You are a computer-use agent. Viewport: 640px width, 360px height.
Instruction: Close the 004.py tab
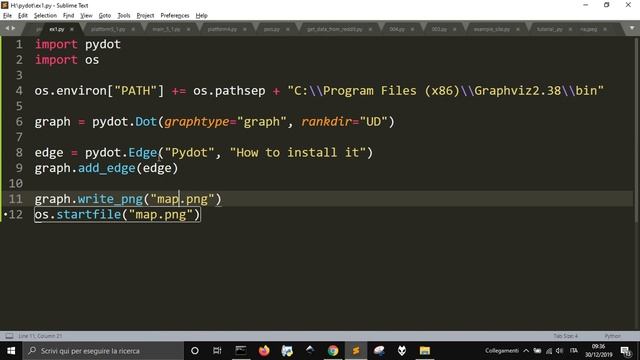[x=412, y=29]
